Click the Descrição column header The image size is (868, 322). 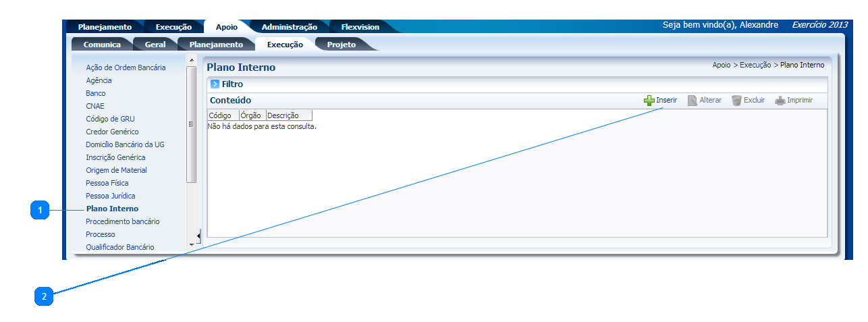[283, 115]
